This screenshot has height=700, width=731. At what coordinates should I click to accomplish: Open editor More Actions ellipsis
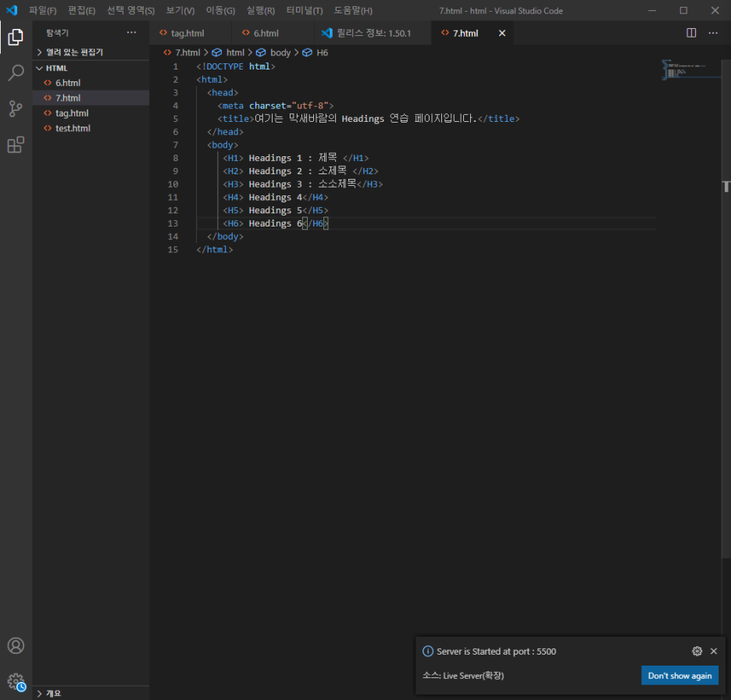(x=713, y=33)
